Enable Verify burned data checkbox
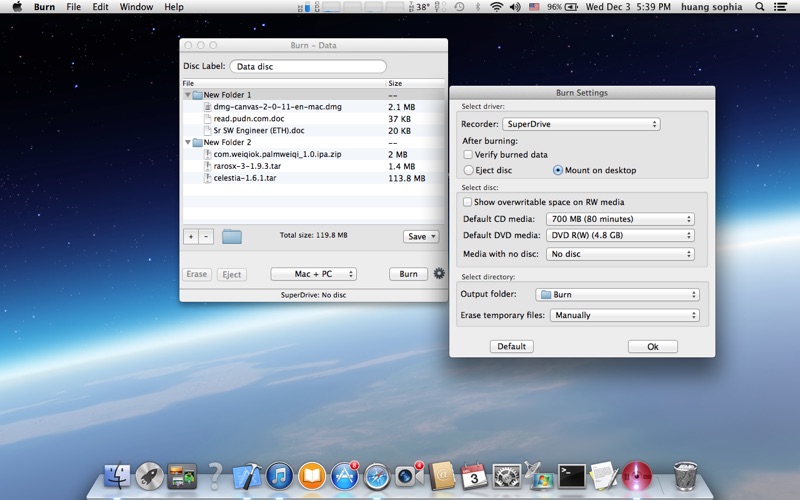Screen dimensions: 800x500 tap(468, 154)
